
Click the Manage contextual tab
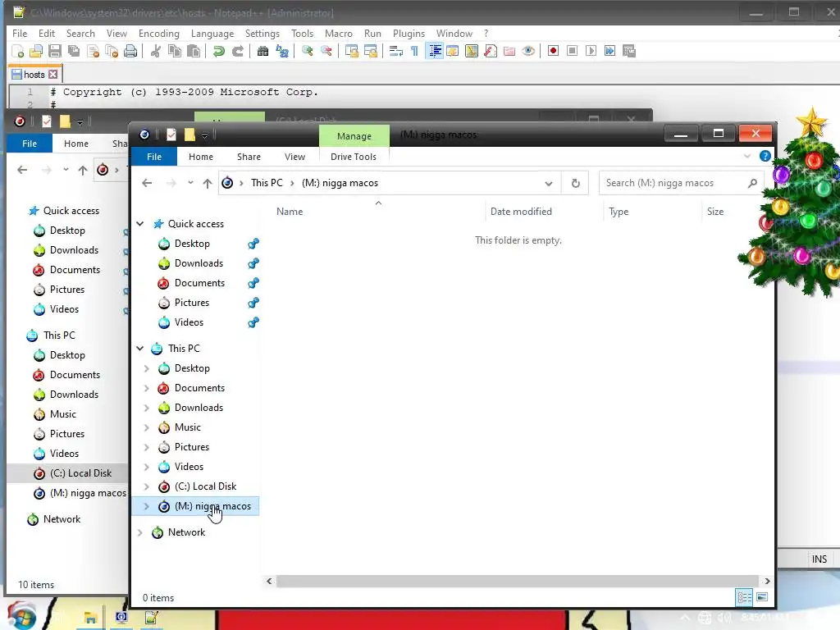[354, 136]
